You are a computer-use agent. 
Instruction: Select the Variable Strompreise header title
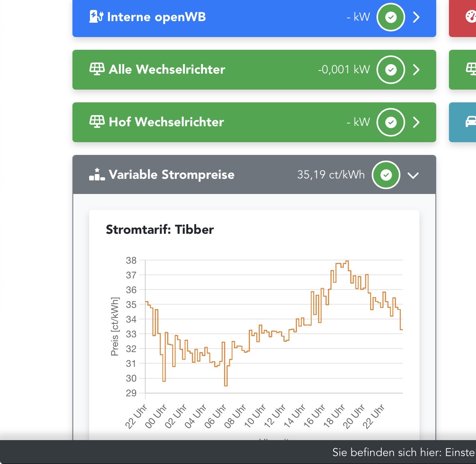pos(172,174)
